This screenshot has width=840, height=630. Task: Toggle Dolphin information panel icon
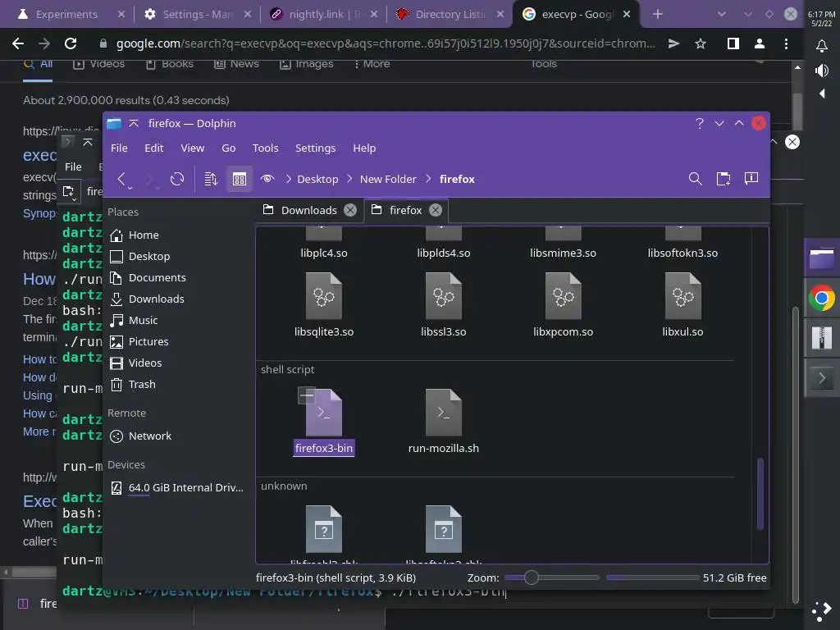[751, 178]
